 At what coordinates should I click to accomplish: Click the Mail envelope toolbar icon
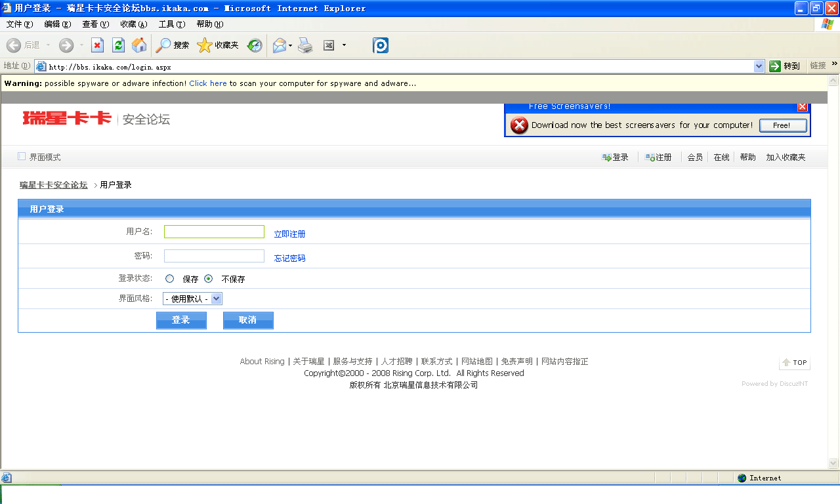280,45
